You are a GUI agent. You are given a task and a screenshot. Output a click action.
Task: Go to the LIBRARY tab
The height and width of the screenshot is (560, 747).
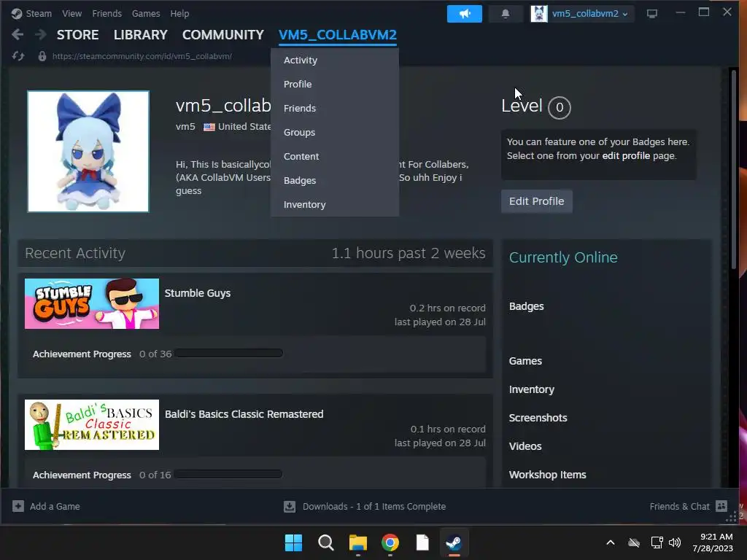[x=141, y=35]
